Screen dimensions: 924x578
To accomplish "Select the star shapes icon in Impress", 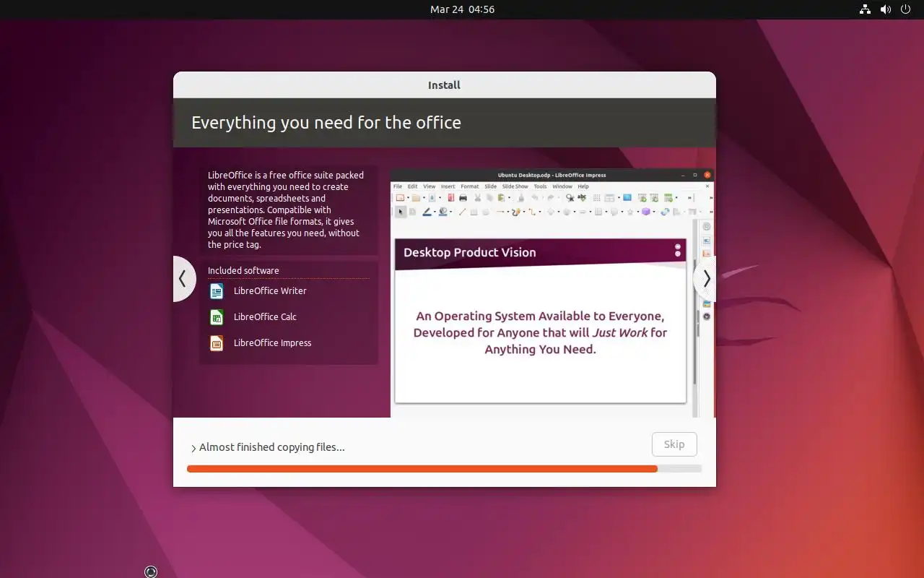I will click(x=630, y=212).
